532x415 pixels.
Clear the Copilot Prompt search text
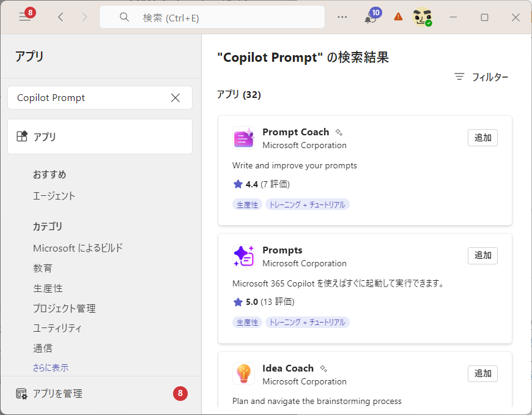click(x=175, y=98)
